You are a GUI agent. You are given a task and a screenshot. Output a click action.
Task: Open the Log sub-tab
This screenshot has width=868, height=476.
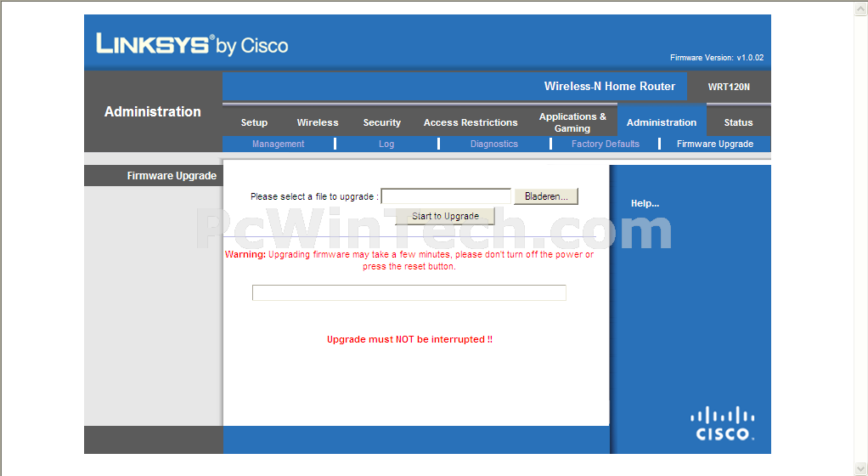(x=386, y=144)
